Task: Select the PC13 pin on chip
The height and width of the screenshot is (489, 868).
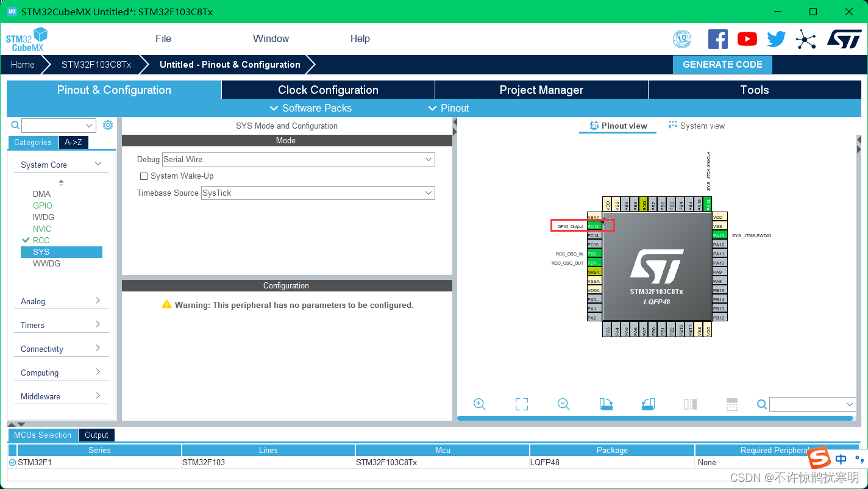Action: (594, 226)
